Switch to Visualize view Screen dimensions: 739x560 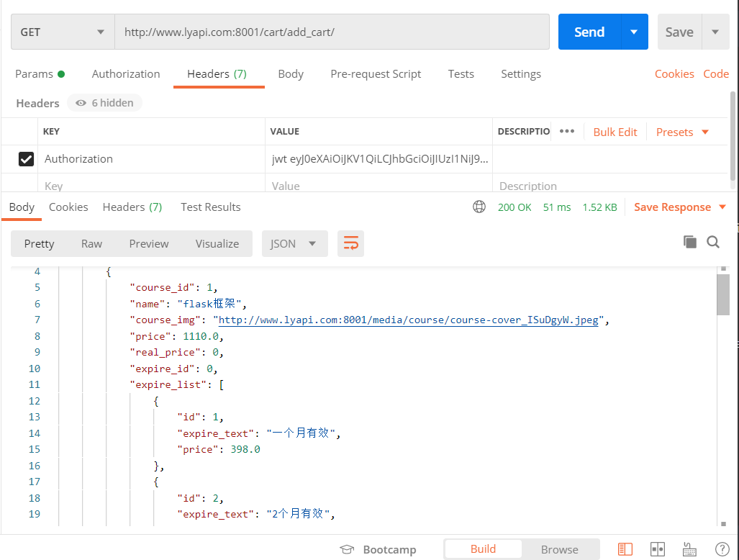(217, 244)
